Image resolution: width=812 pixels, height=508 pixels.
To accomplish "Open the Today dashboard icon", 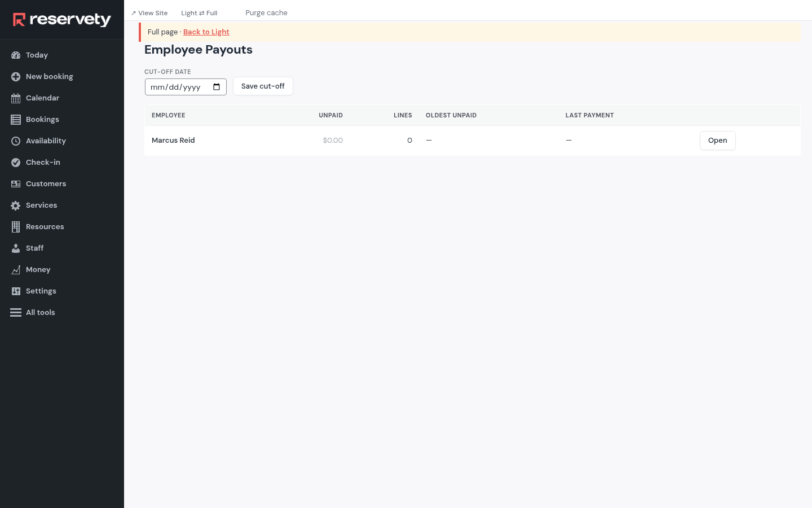I will (16, 55).
